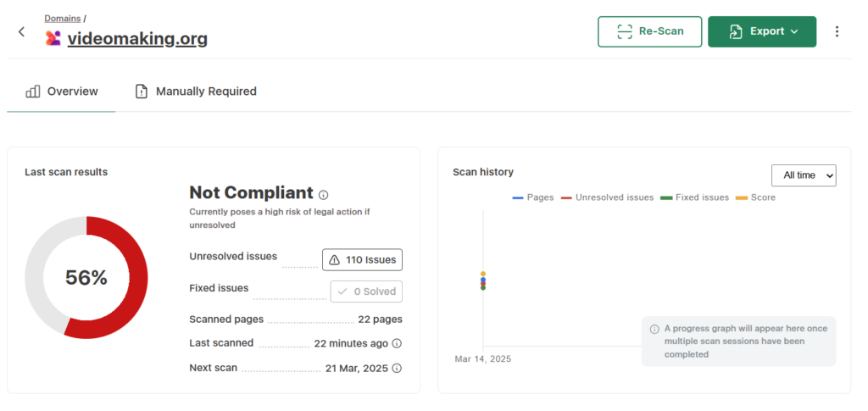Open the videomaking.org domain title link

[137, 38]
